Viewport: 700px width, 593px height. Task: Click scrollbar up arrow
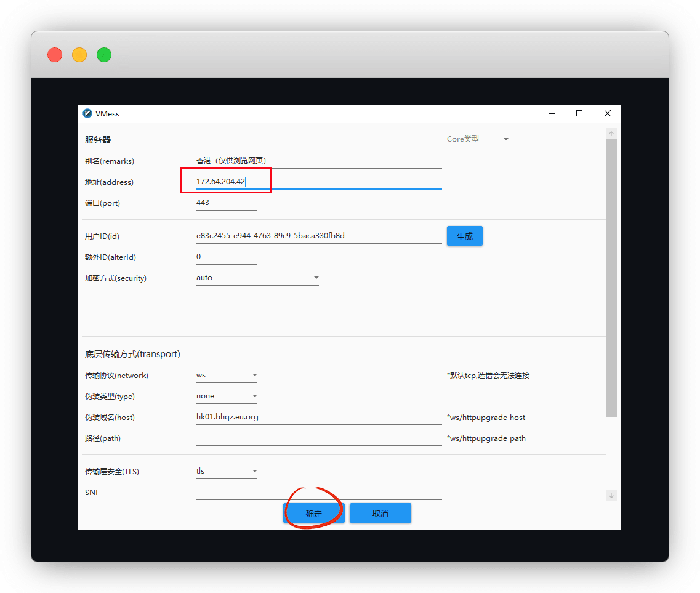(611, 134)
